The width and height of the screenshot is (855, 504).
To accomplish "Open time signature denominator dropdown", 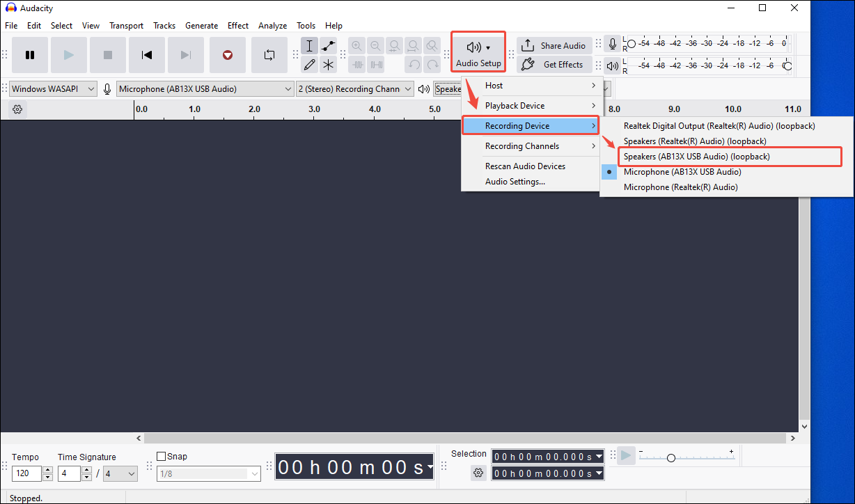I will [x=120, y=473].
